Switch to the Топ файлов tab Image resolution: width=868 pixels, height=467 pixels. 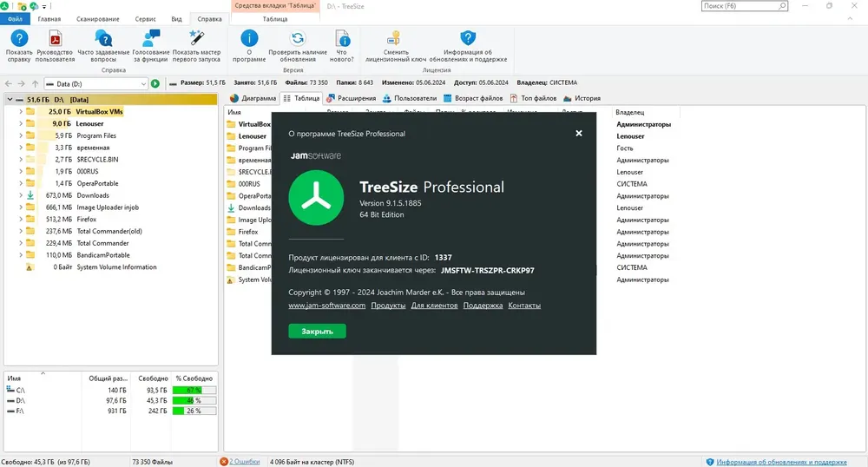(533, 98)
